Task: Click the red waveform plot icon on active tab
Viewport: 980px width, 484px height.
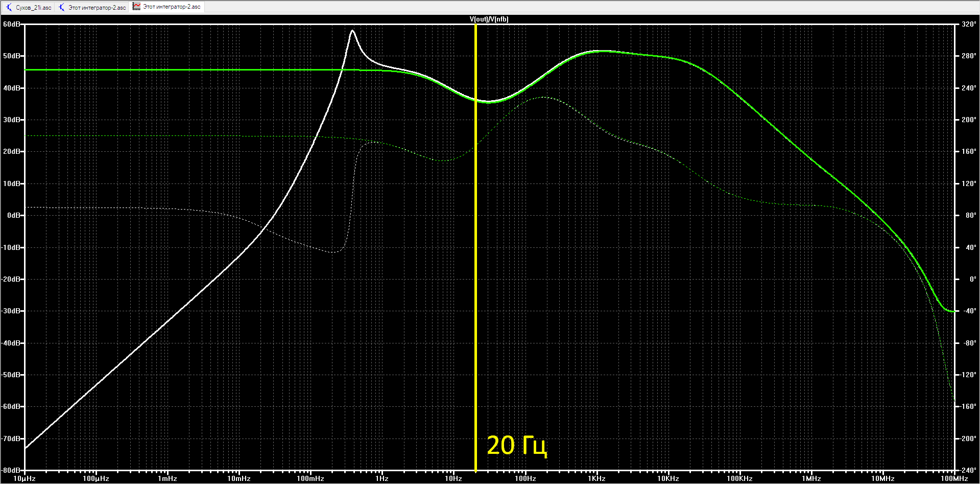Action: [136, 7]
